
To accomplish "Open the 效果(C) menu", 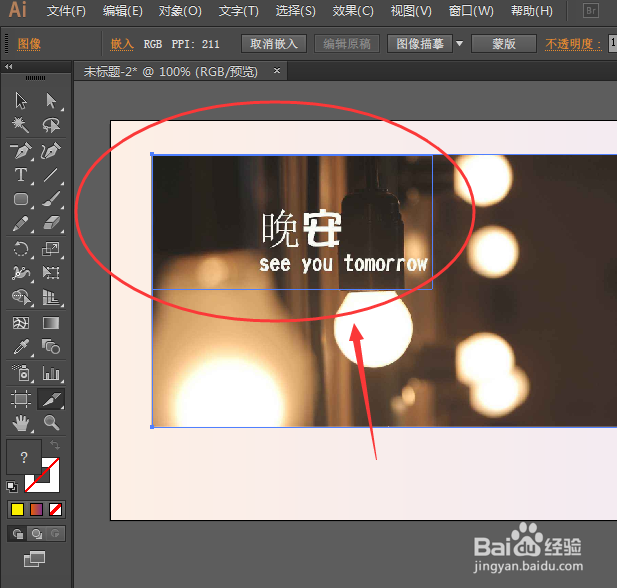I will point(353,11).
